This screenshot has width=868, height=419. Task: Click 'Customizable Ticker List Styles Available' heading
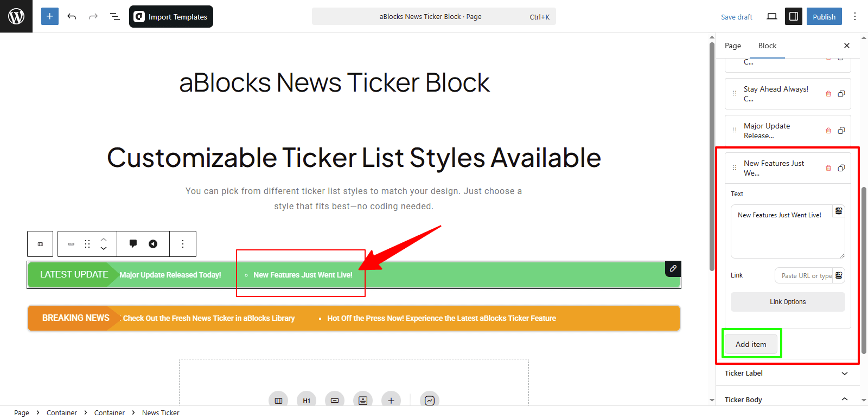pyautogui.click(x=354, y=158)
